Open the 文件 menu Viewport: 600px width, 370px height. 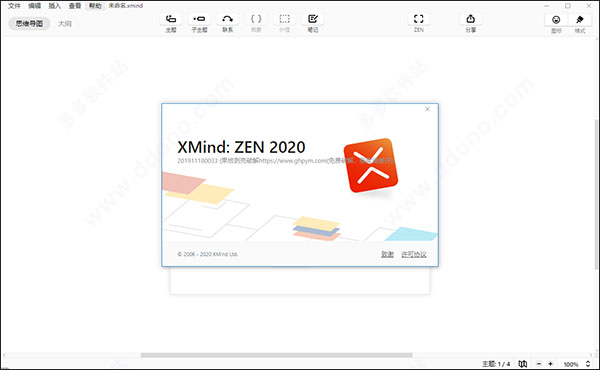[14, 6]
